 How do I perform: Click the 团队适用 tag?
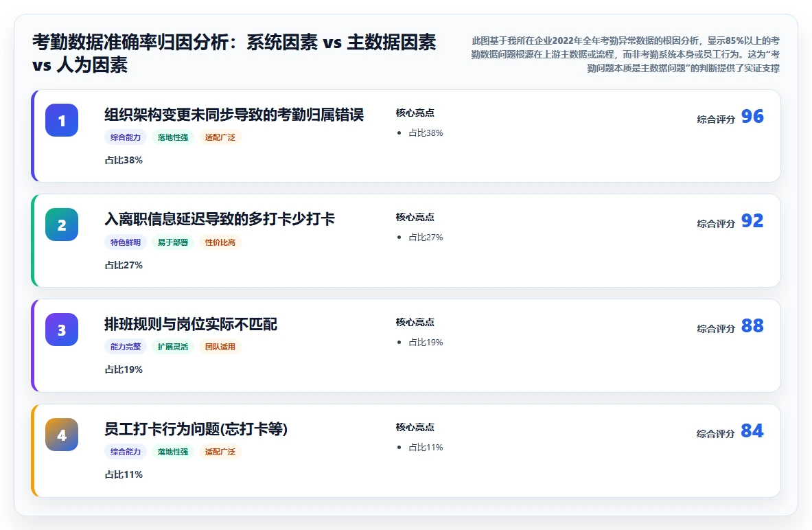(x=220, y=347)
